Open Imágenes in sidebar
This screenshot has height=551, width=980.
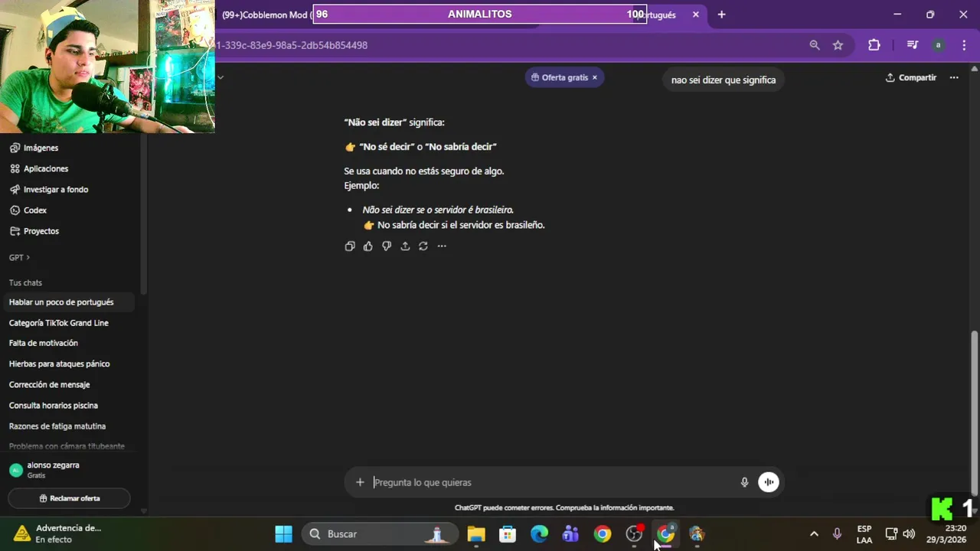[x=41, y=148]
